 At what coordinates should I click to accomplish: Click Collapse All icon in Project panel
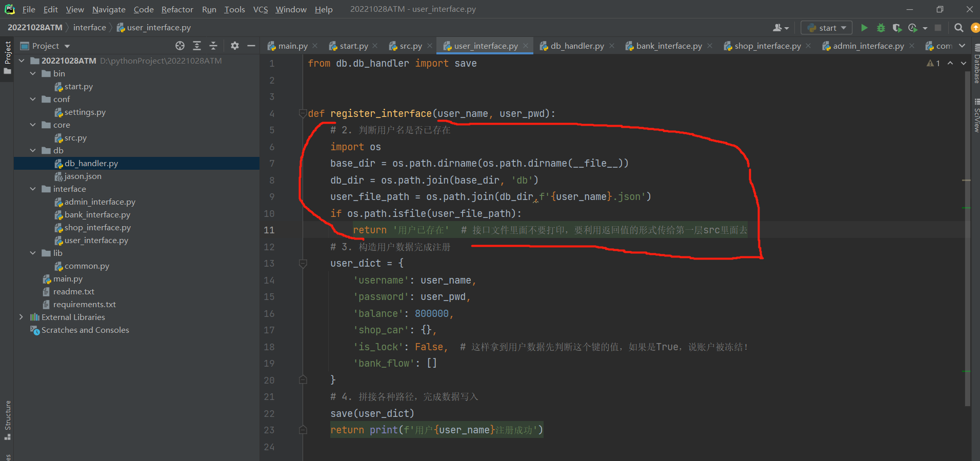coord(213,46)
